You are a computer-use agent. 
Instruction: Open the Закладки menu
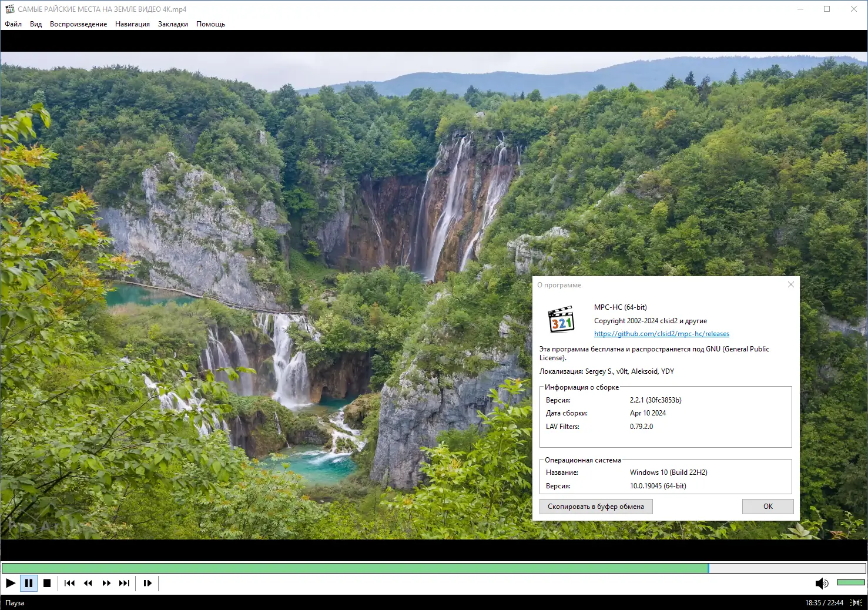click(173, 24)
